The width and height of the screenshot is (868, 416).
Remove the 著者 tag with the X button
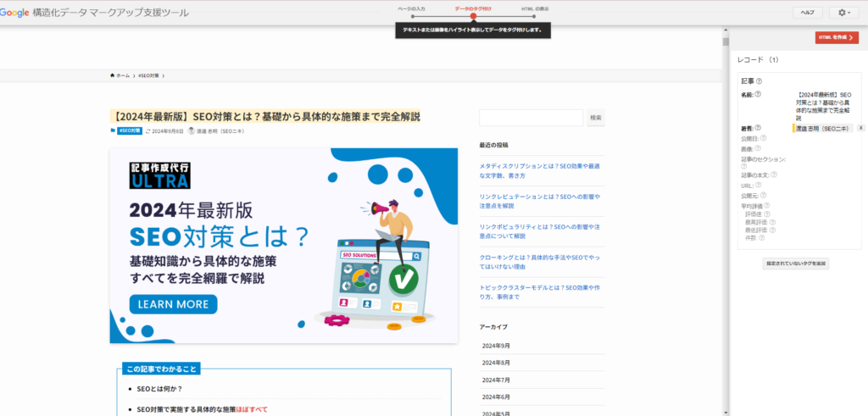861,128
